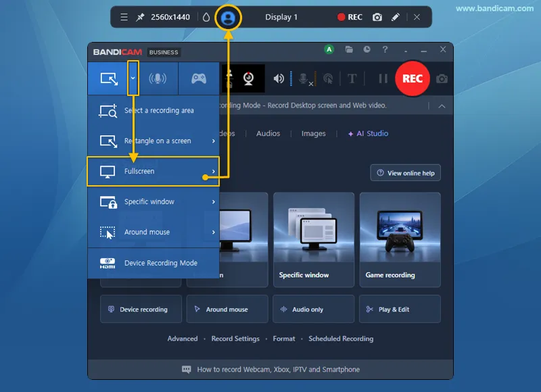
Task: Activate the drawing pencil icon in the top bar
Action: tap(396, 17)
